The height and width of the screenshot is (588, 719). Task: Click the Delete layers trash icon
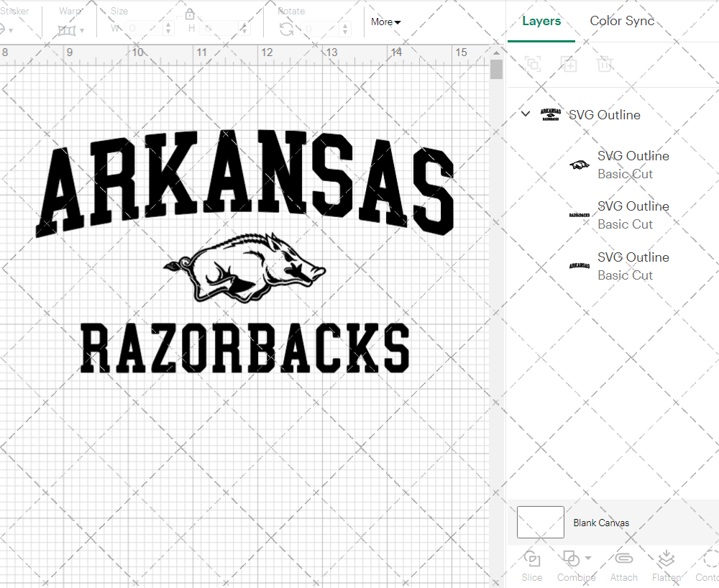pos(605,64)
